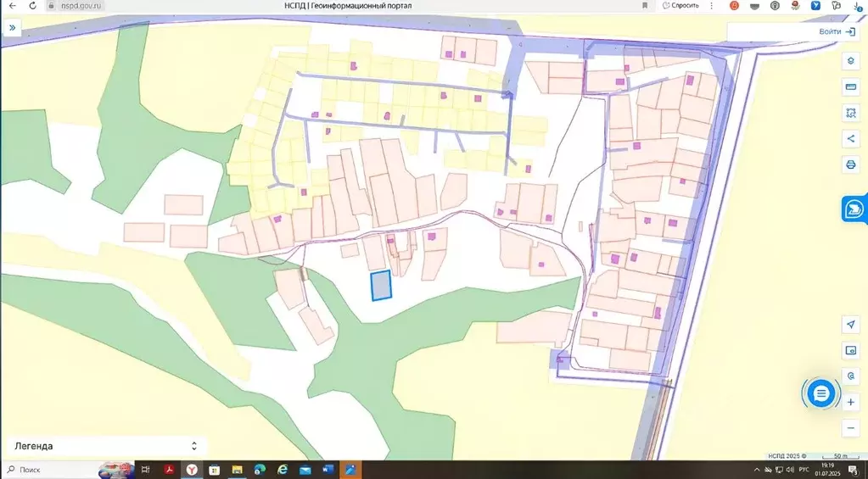Go back in the browser
The image size is (868, 479).
pyautogui.click(x=13, y=6)
